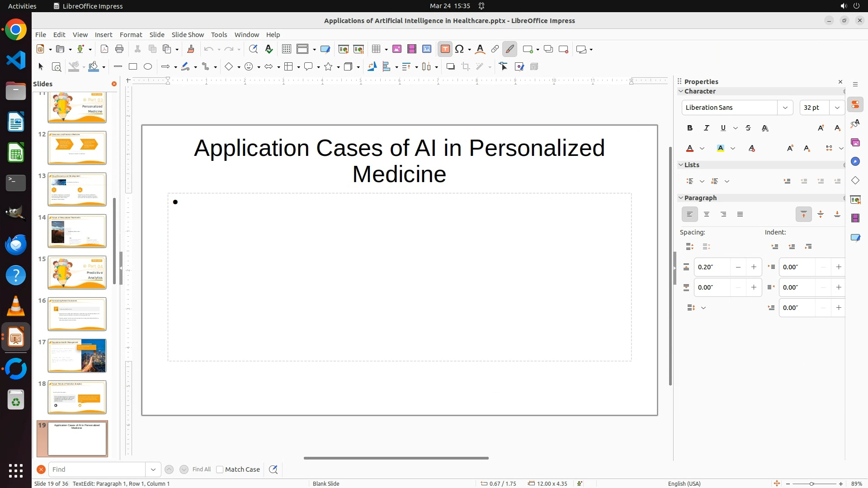Viewport: 868px width, 488px height.
Task: Click the Find All button
Action: [201, 469]
